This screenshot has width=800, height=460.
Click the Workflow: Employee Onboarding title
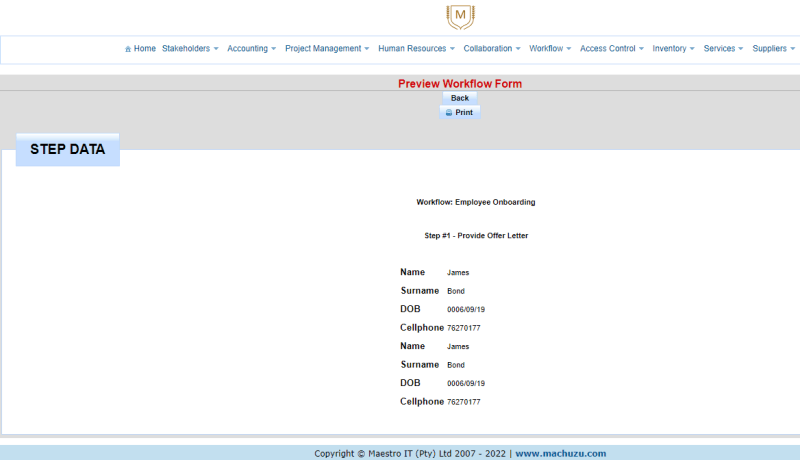[x=476, y=202]
